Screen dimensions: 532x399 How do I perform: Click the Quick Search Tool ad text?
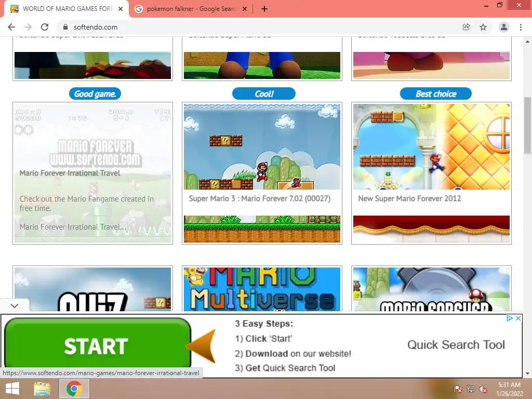tap(456, 345)
